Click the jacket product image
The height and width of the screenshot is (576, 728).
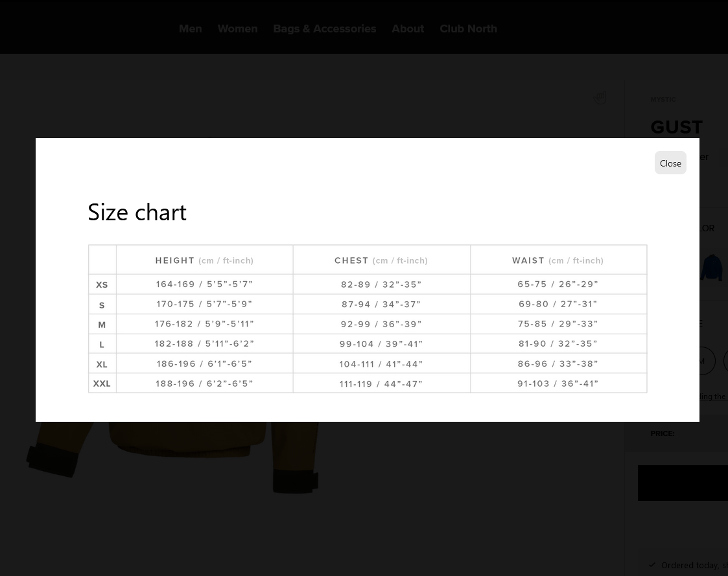(175, 447)
